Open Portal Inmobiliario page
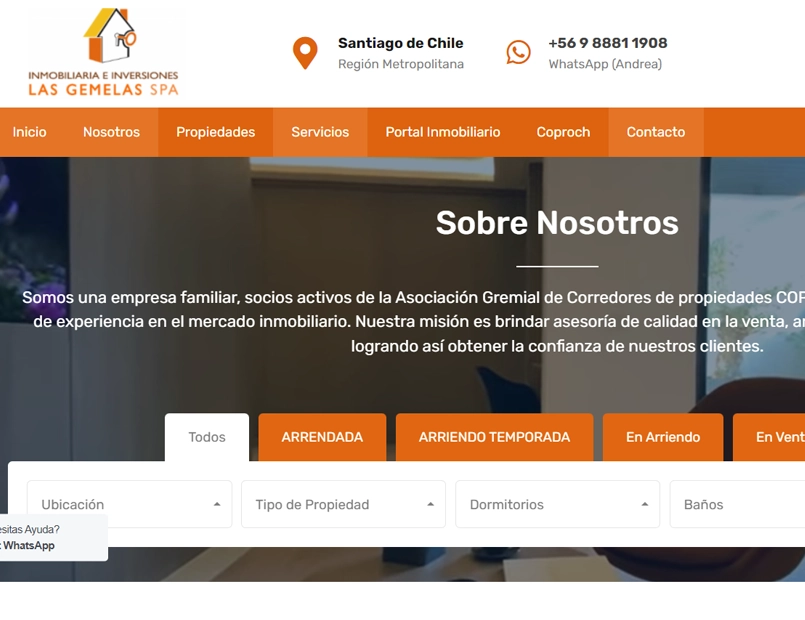 [x=443, y=132]
